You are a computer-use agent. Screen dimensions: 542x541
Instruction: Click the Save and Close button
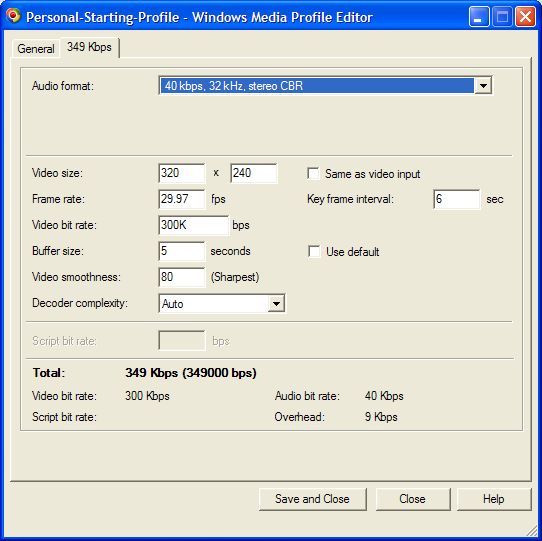click(312, 499)
